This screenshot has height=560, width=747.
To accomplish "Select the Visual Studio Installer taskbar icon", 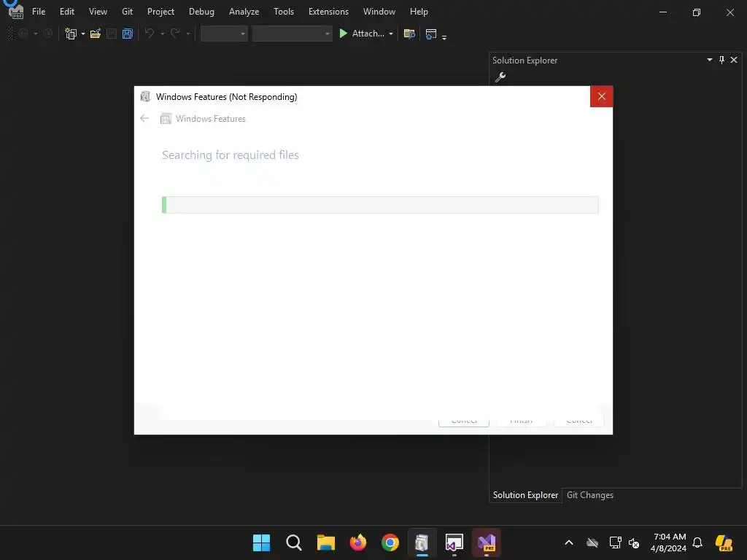I will pos(454,542).
